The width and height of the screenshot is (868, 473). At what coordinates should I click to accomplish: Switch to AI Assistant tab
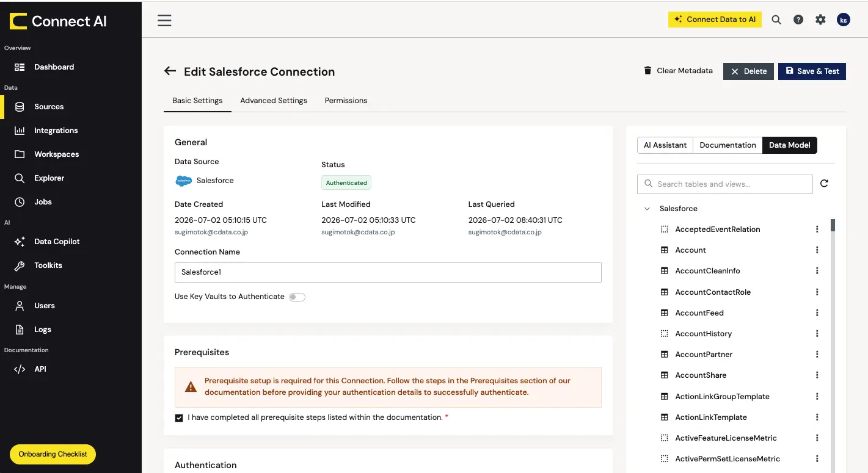665,145
